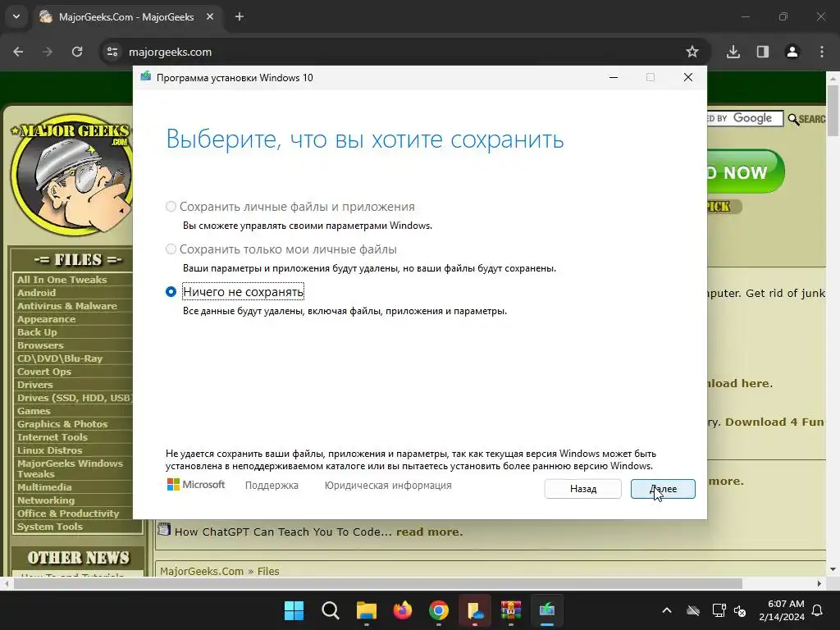Select 'Сохранить личные файлы и приложения' radio

pos(171,207)
